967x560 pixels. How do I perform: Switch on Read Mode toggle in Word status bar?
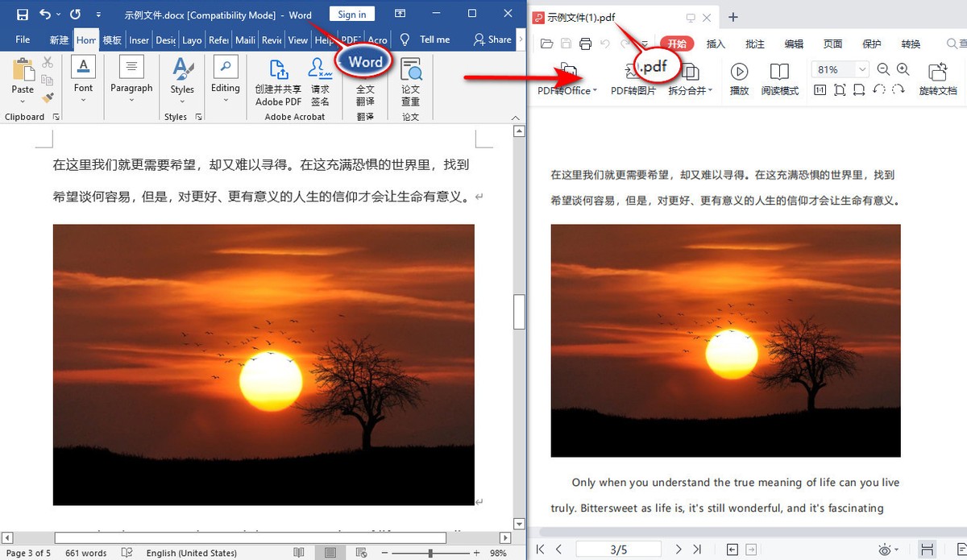(x=298, y=551)
